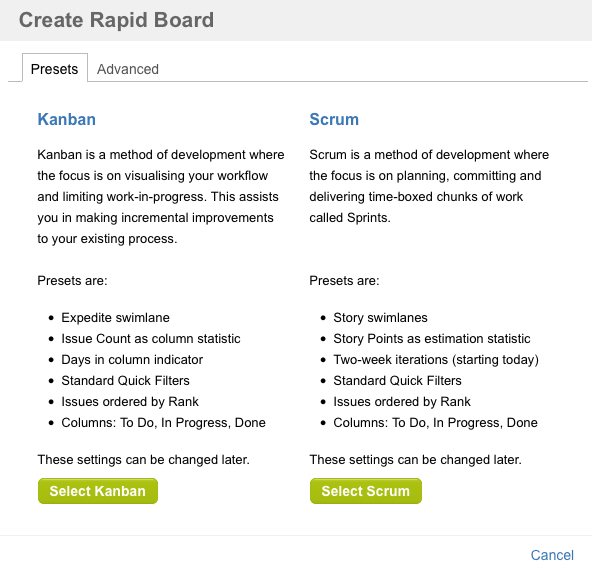Open the Kanban heading link
Screen dimensions: 592x577
tap(66, 119)
